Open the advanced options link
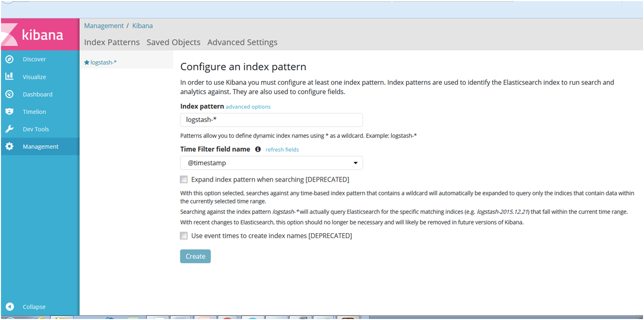The height and width of the screenshot is (320, 644). click(x=248, y=107)
